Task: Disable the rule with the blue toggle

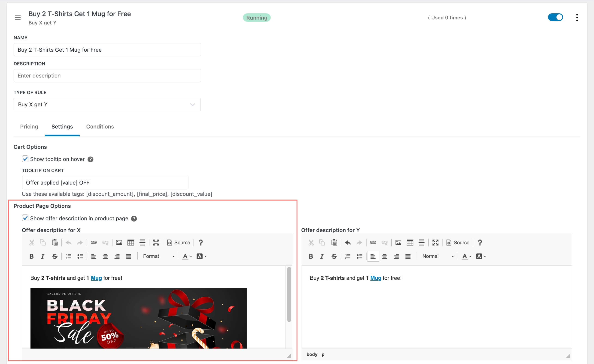Action: tap(555, 18)
